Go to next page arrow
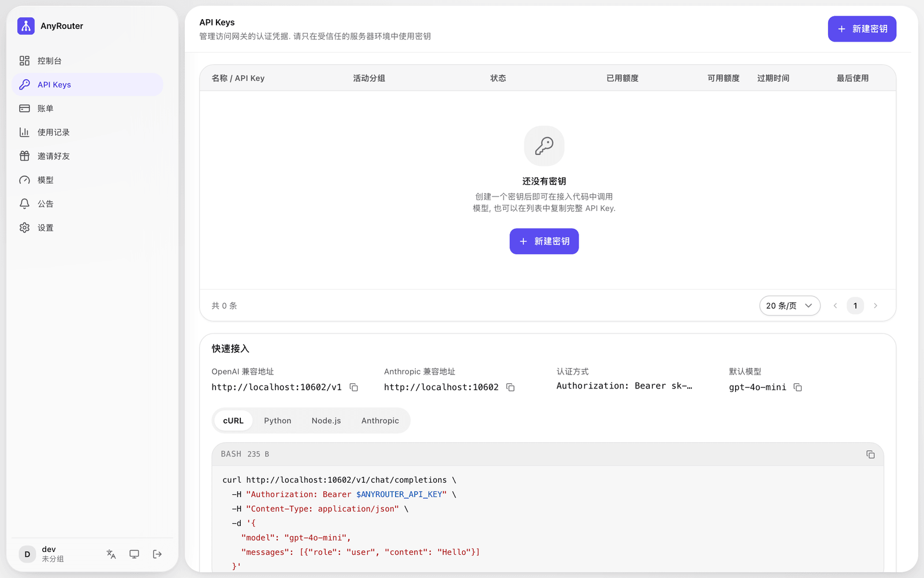Screen dimensions: 924x578 (x=875, y=306)
